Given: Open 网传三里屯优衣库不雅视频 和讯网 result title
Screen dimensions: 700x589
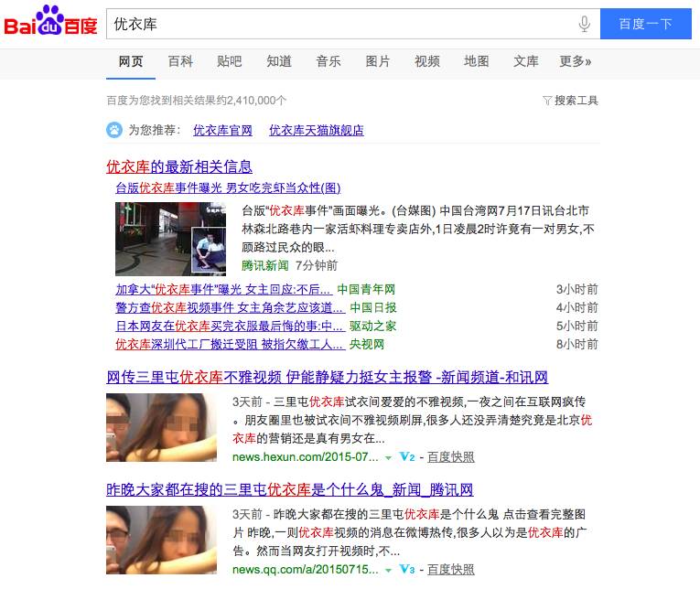Looking at the screenshot, I should tap(328, 377).
